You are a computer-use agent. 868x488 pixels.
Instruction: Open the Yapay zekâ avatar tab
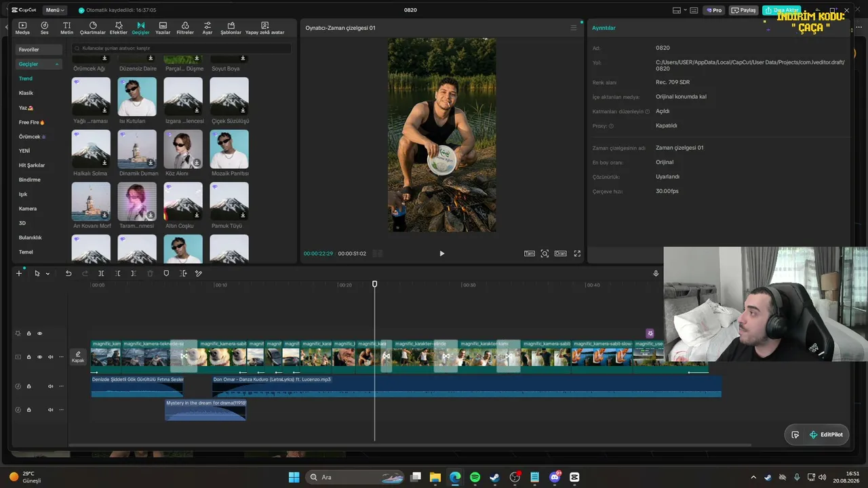pos(265,28)
